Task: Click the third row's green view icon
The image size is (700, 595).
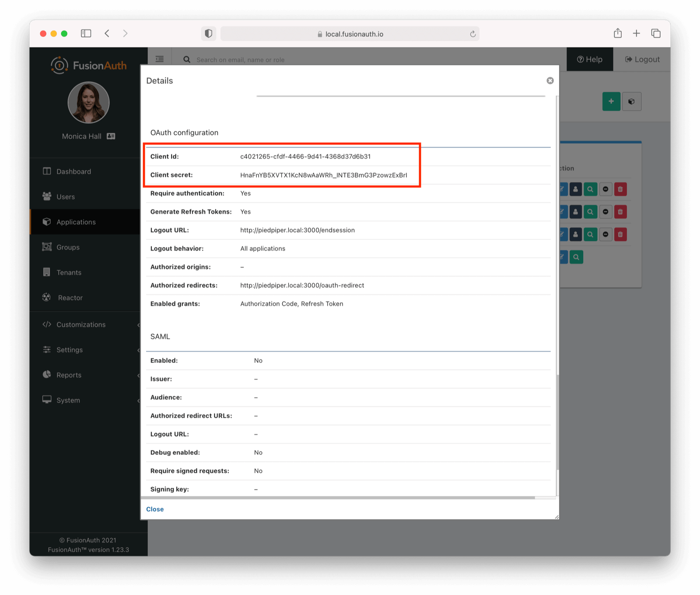Action: 590,235
